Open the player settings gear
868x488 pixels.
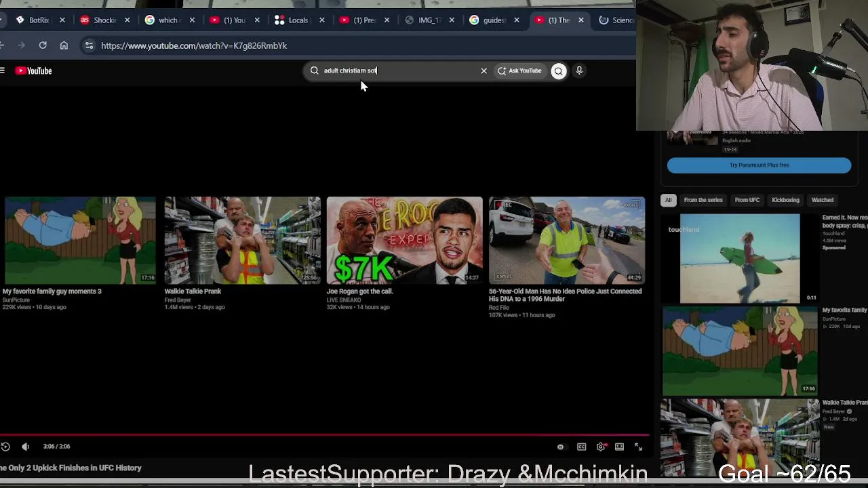click(601, 447)
